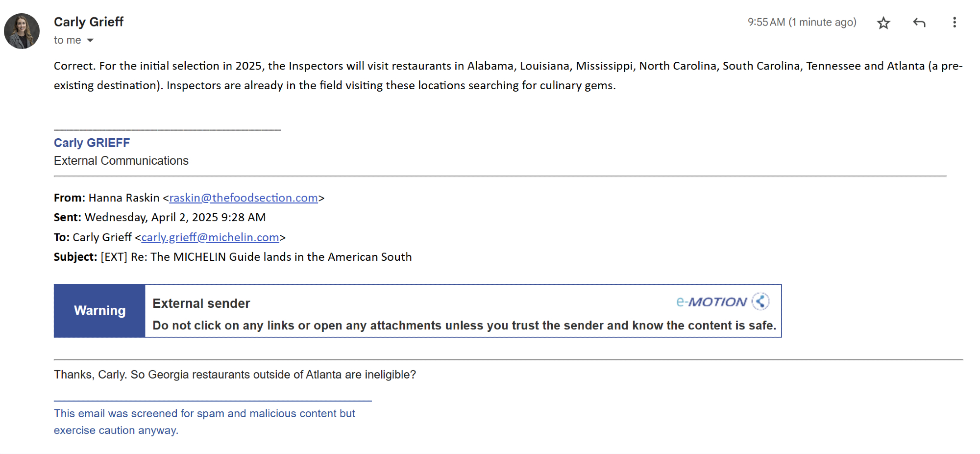This screenshot has width=980, height=454.
Task: Click the sender name Carly Grieff header
Action: coord(89,22)
